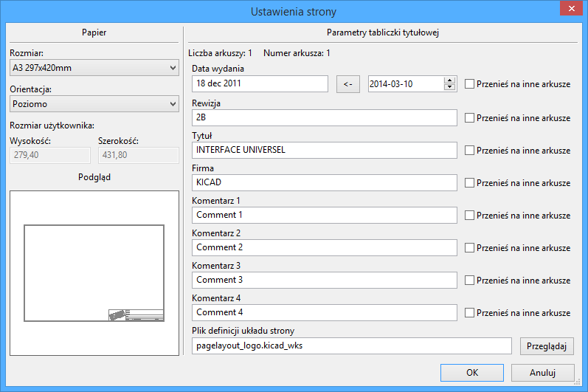Click the page preview thumbnail
This screenshot has height=392, width=588.
pyautogui.click(x=94, y=273)
